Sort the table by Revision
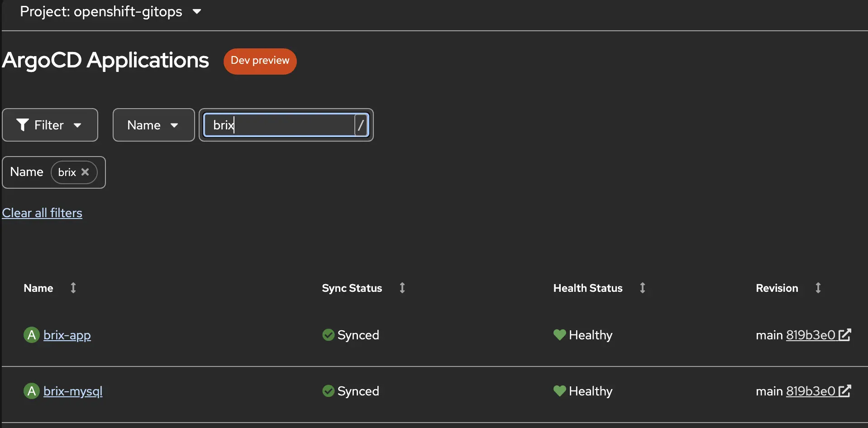The width and height of the screenshot is (868, 428). tap(818, 288)
